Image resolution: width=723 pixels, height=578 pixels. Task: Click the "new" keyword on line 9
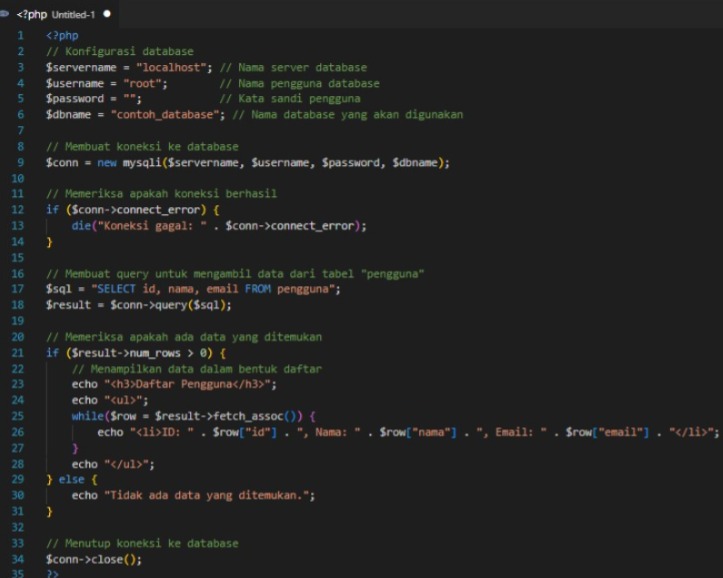coord(107,162)
